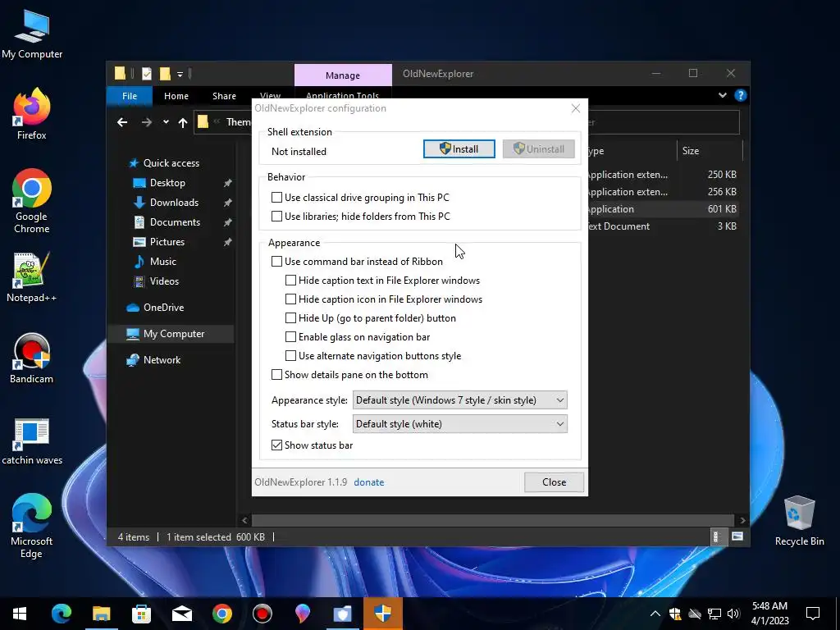This screenshot has height=630, width=840.
Task: Select the 601 KB Application file row
Action: pos(662,209)
